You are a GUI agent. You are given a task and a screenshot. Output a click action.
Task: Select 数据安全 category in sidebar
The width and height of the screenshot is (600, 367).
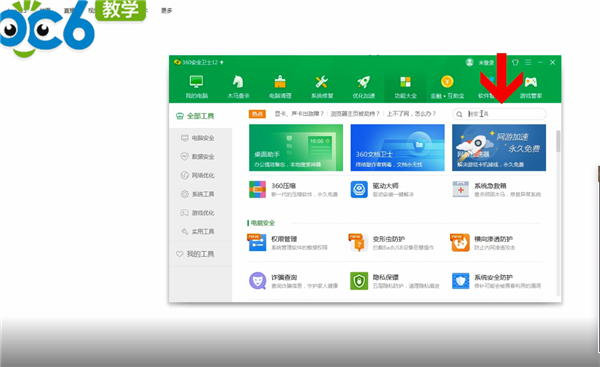point(198,157)
